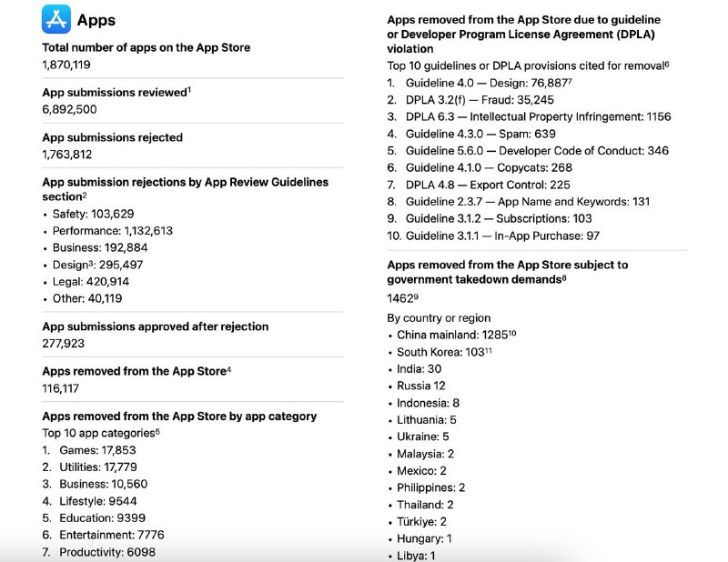
Task: Click 'Education: 9399' list item
Action: (94, 518)
